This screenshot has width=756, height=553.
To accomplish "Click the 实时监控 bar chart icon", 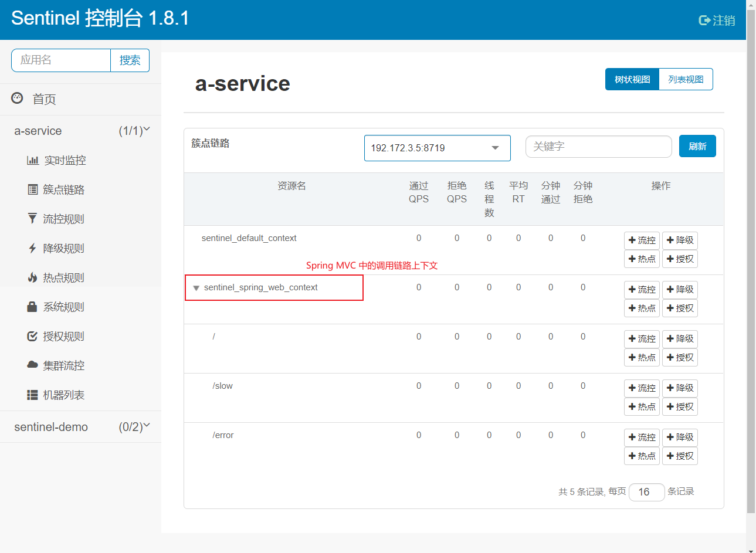I will coord(33,160).
